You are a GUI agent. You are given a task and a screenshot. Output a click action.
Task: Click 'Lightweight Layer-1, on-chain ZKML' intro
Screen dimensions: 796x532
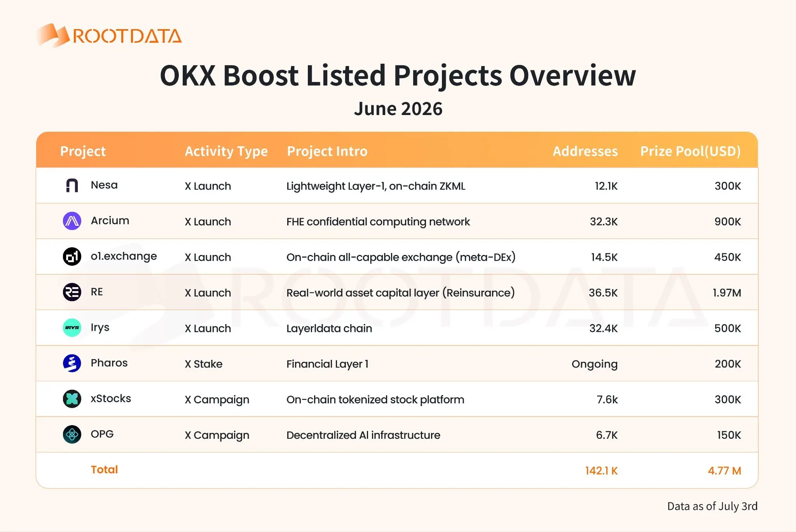376,186
